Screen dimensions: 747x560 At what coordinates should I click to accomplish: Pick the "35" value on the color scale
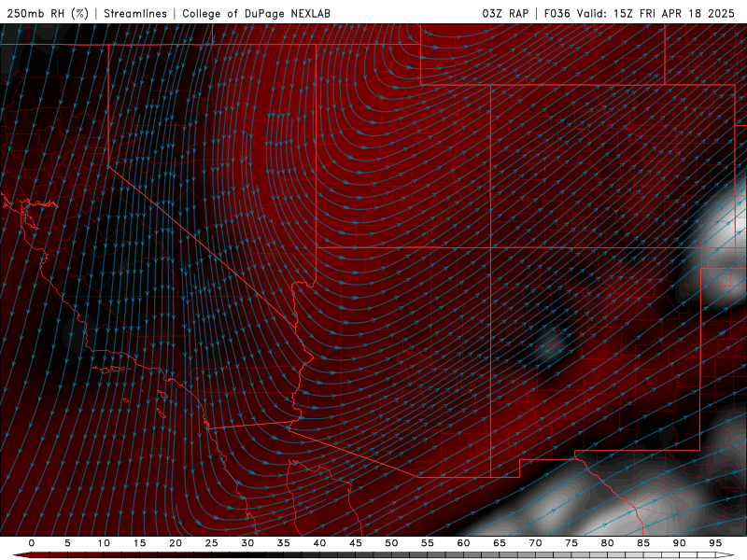pyautogui.click(x=284, y=543)
